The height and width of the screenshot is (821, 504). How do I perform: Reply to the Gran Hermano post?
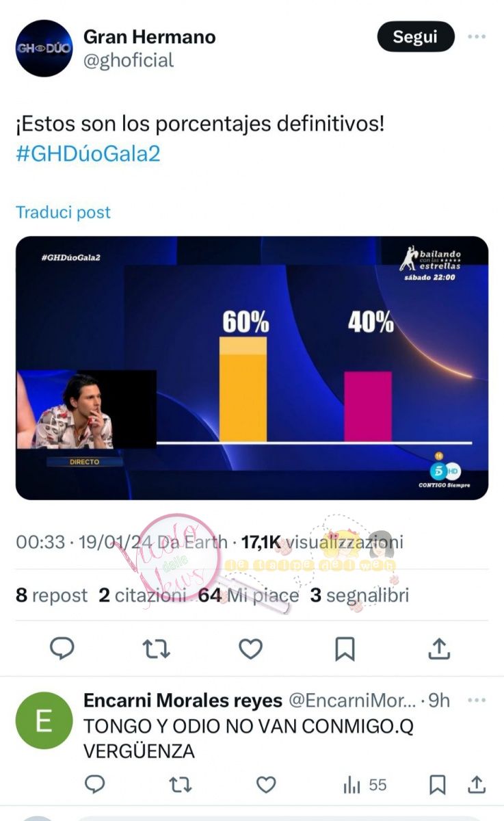coord(62,648)
